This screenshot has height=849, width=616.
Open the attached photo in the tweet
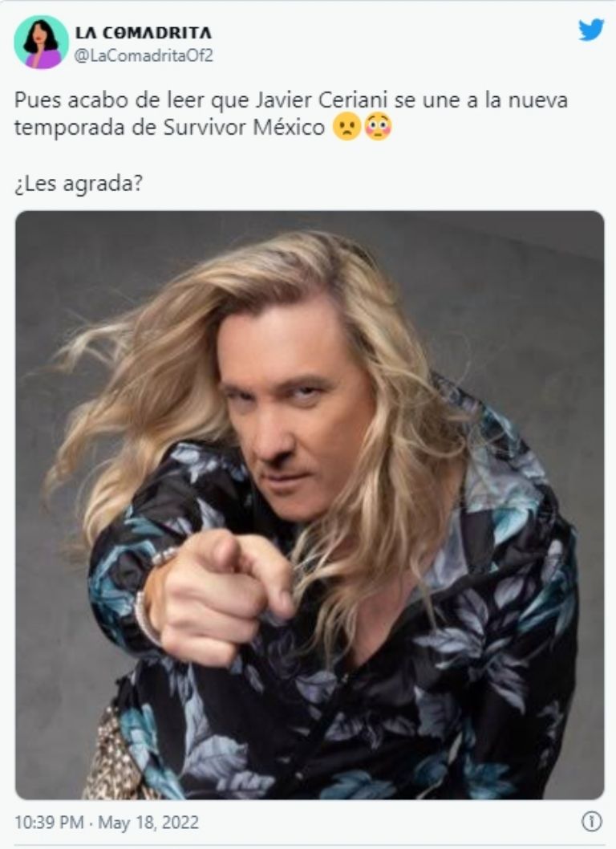pyautogui.click(x=310, y=505)
